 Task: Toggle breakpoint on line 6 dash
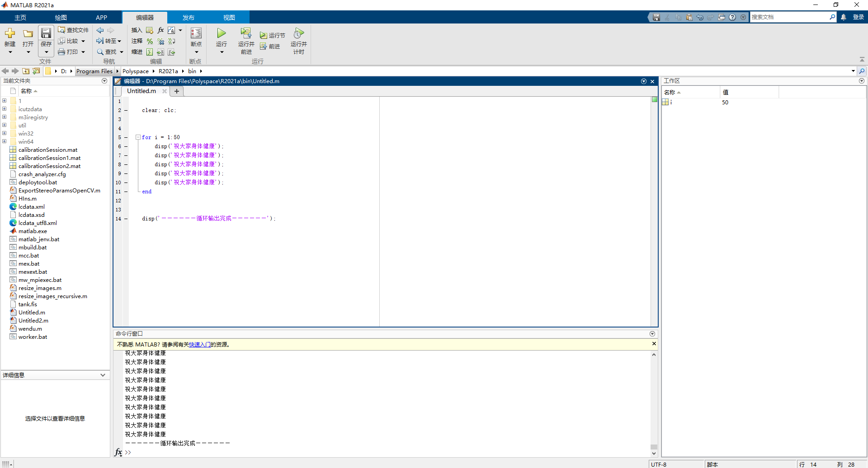(126, 146)
